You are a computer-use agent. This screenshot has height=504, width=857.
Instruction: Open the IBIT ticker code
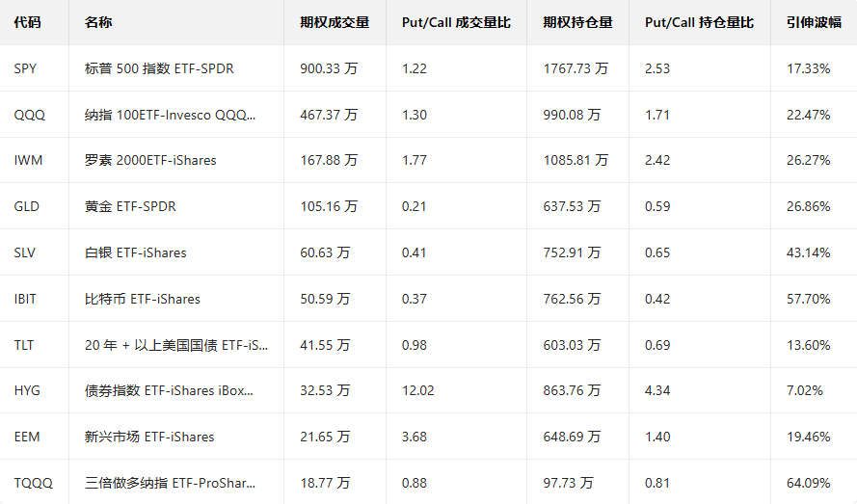click(25, 299)
